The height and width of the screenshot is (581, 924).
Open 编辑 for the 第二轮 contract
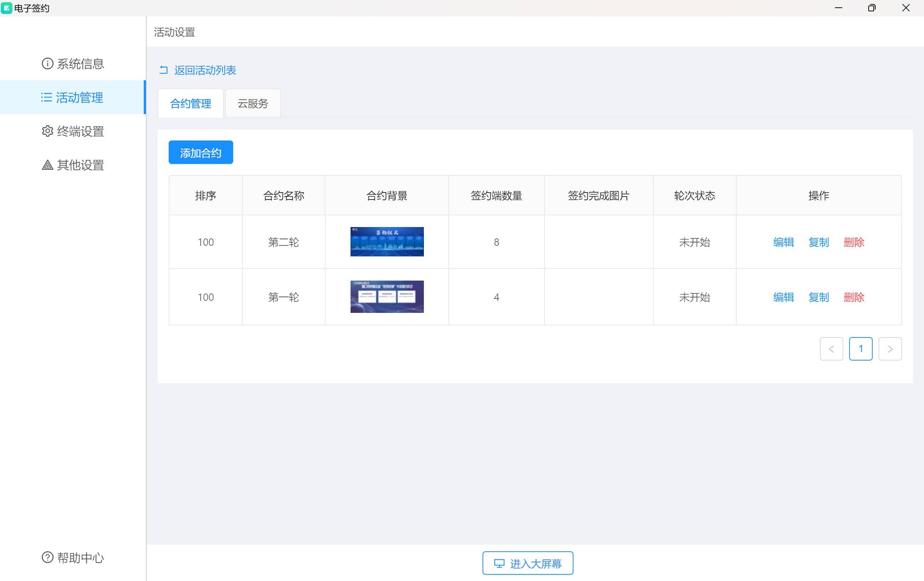[784, 242]
